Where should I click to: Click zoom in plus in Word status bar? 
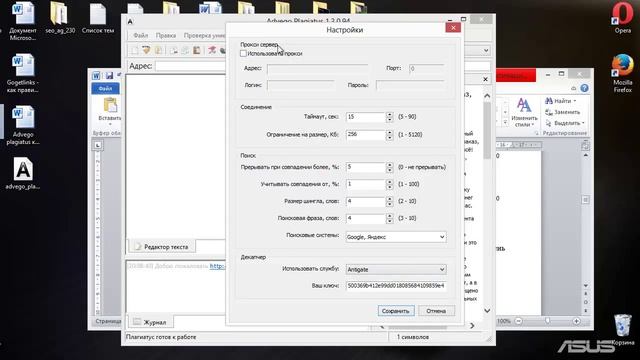(x=576, y=321)
